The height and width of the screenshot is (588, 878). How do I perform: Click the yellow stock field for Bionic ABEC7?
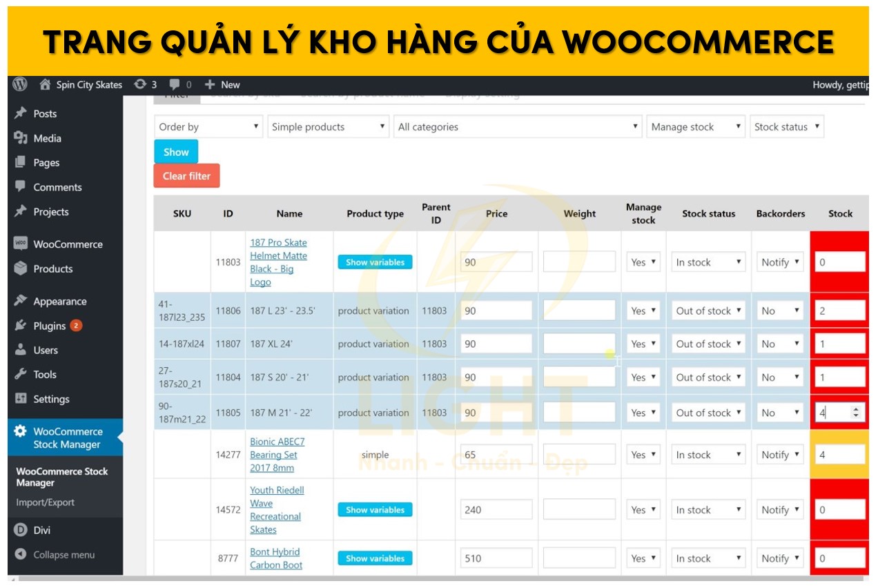840,455
